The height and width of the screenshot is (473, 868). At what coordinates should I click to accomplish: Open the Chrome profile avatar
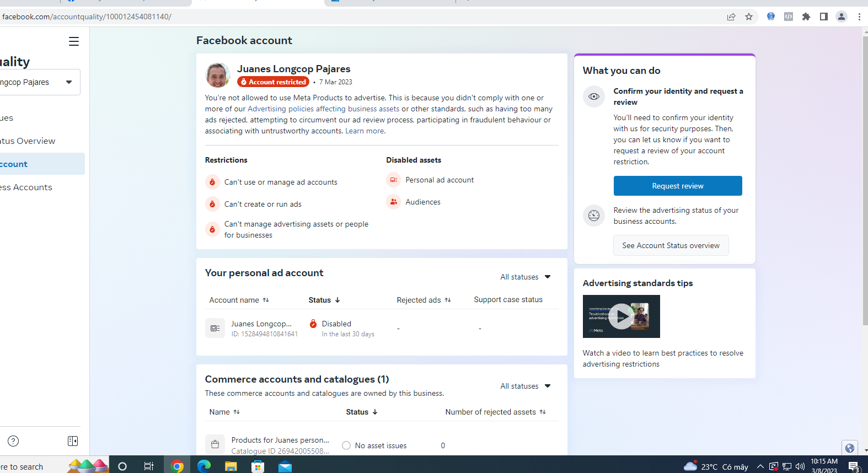(842, 17)
